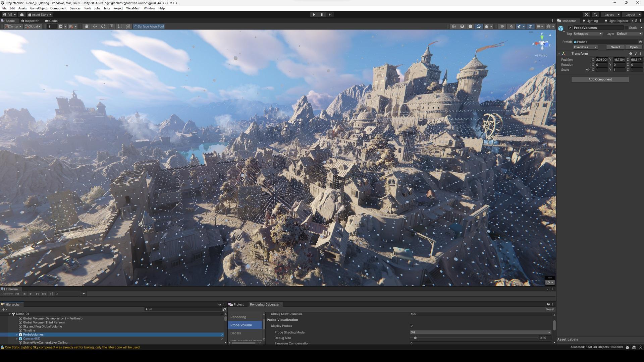Open Probe Shading Mode SH dropdown
This screenshot has height=362, width=644.
[480, 333]
